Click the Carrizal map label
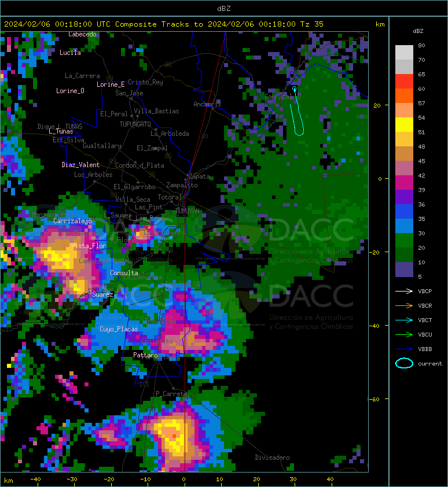Screen dimensions: 448x487 pyautogui.click(x=278, y=97)
